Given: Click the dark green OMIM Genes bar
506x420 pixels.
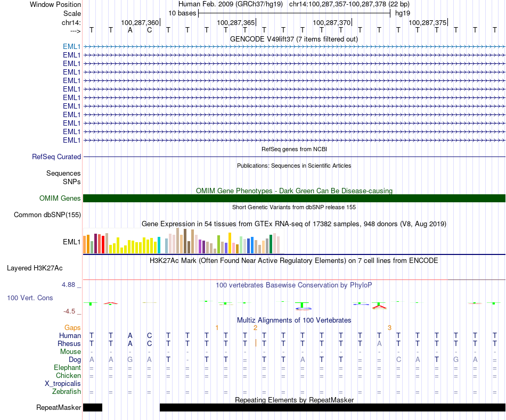Looking at the screenshot, I should [x=294, y=198].
